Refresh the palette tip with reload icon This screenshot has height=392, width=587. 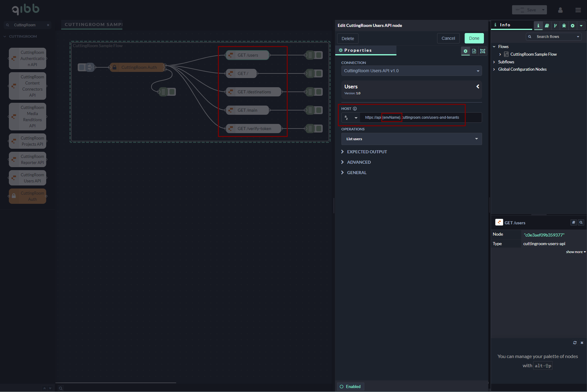(x=575, y=343)
